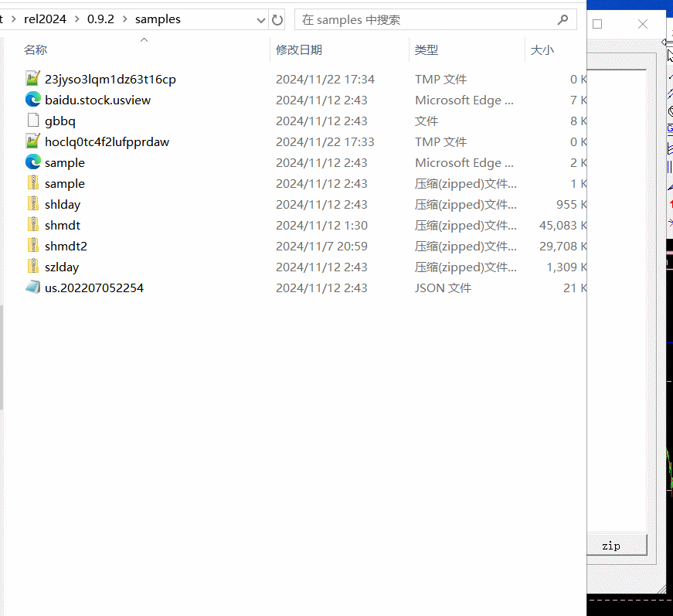The height and width of the screenshot is (616, 673).
Task: Click the size value 955
Action: [x=566, y=205]
